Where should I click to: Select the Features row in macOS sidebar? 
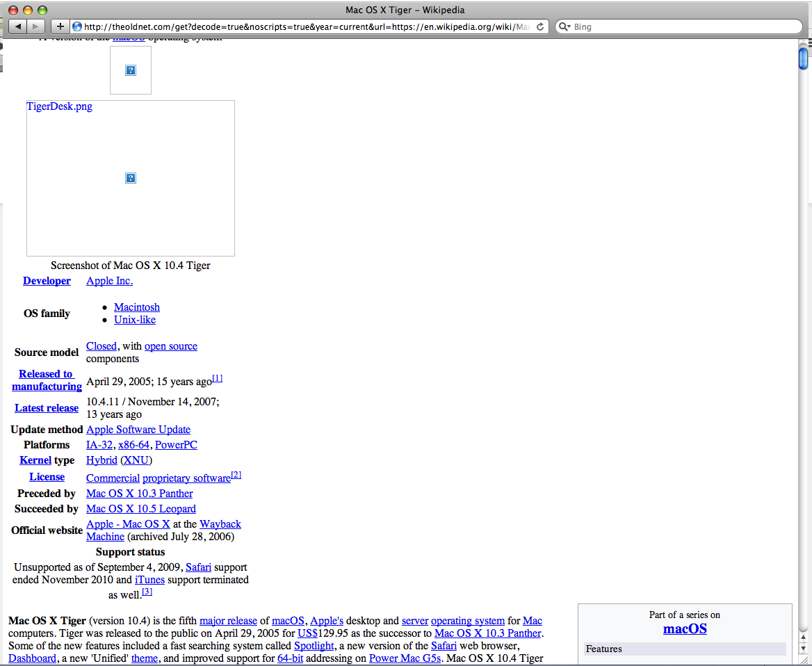(x=685, y=649)
